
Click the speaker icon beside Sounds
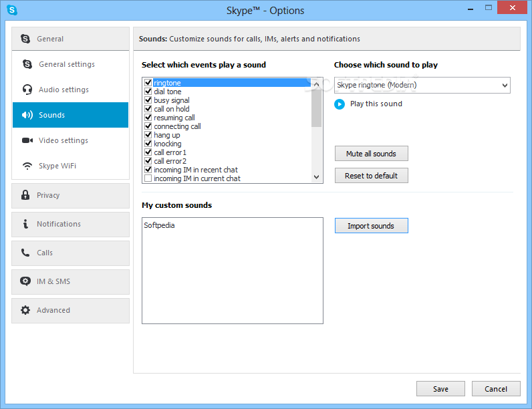27,115
